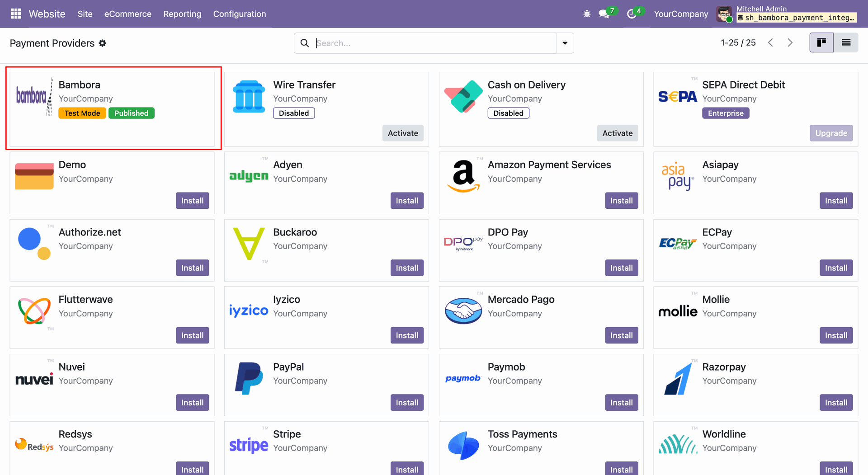Click the debug bug icon
The image size is (868, 475).
coord(587,14)
